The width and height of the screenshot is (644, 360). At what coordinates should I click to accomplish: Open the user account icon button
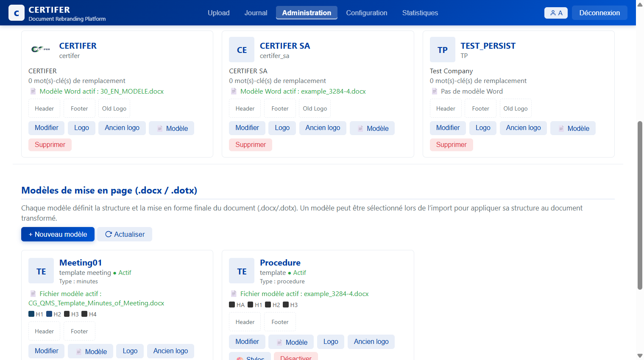[x=556, y=13]
